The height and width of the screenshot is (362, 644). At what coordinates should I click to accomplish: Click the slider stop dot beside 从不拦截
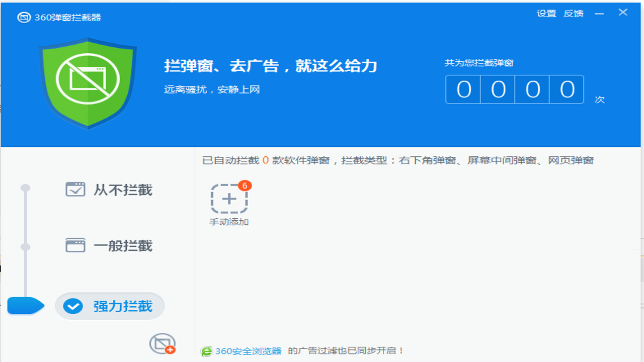coord(25,188)
